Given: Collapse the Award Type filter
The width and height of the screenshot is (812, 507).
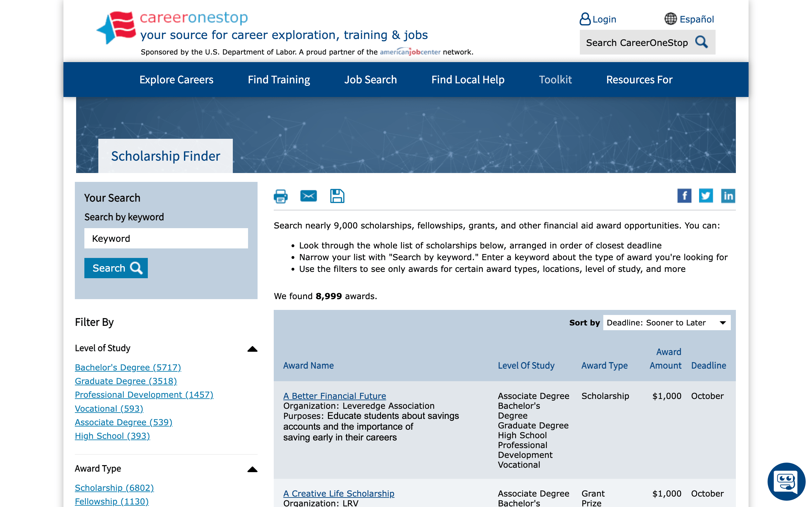Looking at the screenshot, I should click(x=252, y=469).
